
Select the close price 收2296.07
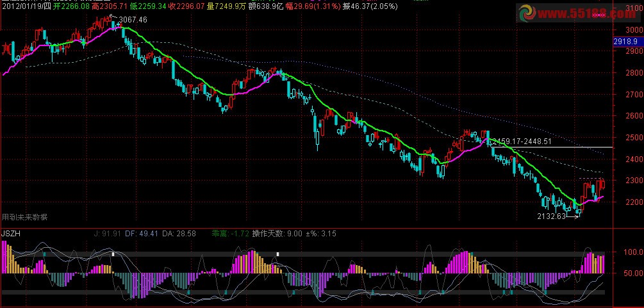click(186, 6)
